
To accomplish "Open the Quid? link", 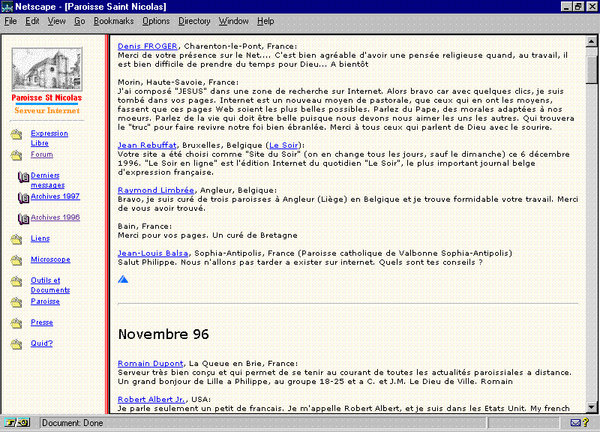I will click(42, 343).
